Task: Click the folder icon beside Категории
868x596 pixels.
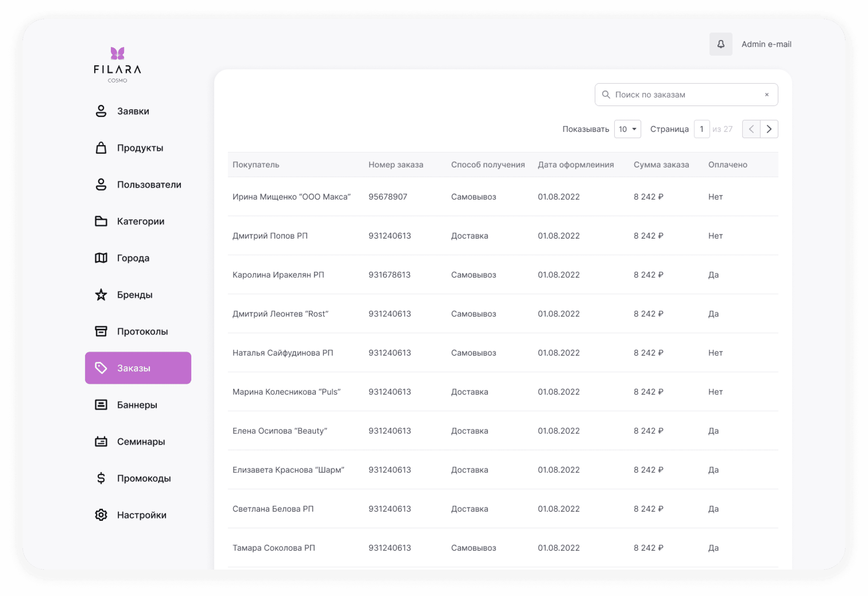Action: [x=101, y=221]
